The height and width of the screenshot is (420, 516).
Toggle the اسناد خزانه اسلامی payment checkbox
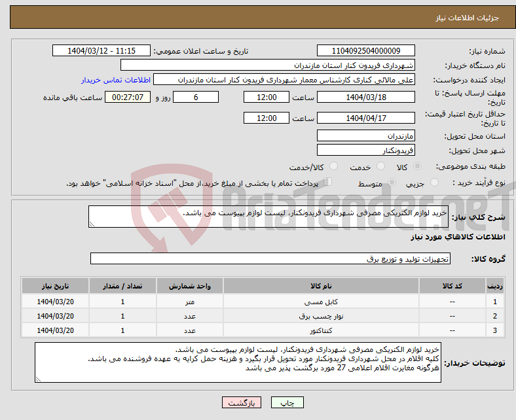328,182
